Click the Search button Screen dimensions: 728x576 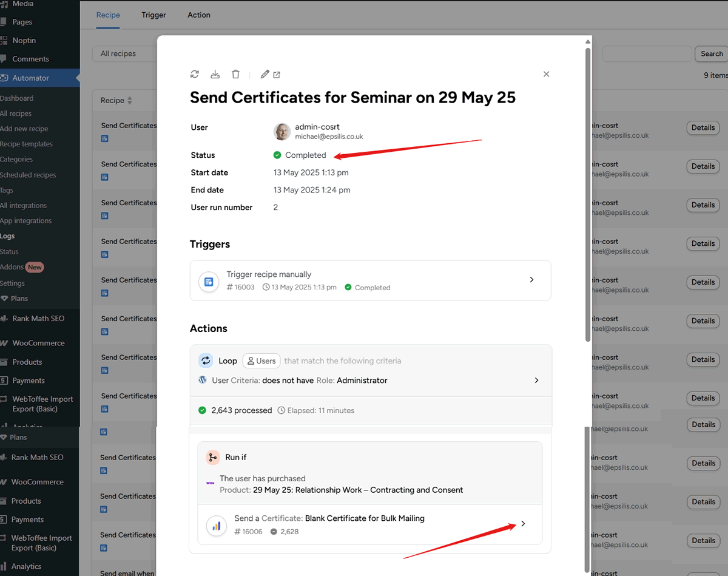click(711, 53)
